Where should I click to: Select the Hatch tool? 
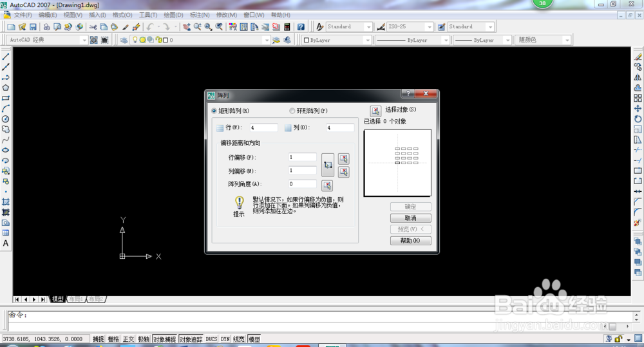click(x=6, y=202)
